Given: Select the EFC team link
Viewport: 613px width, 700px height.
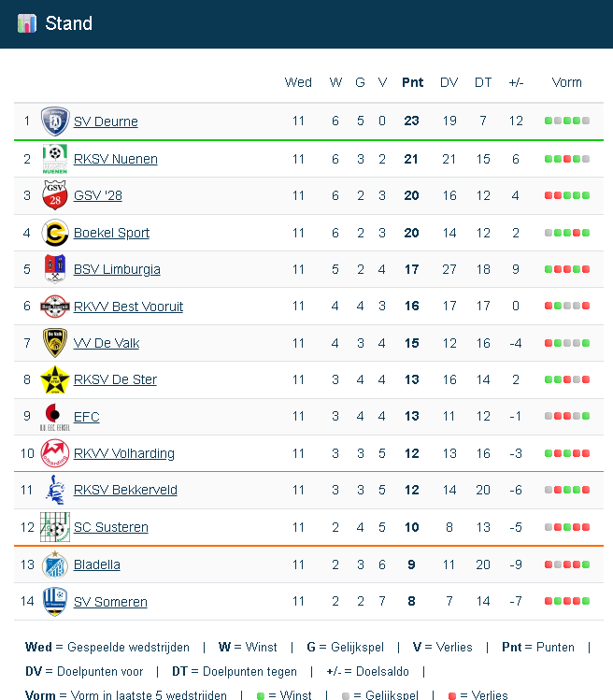Looking at the screenshot, I should pos(86,417).
